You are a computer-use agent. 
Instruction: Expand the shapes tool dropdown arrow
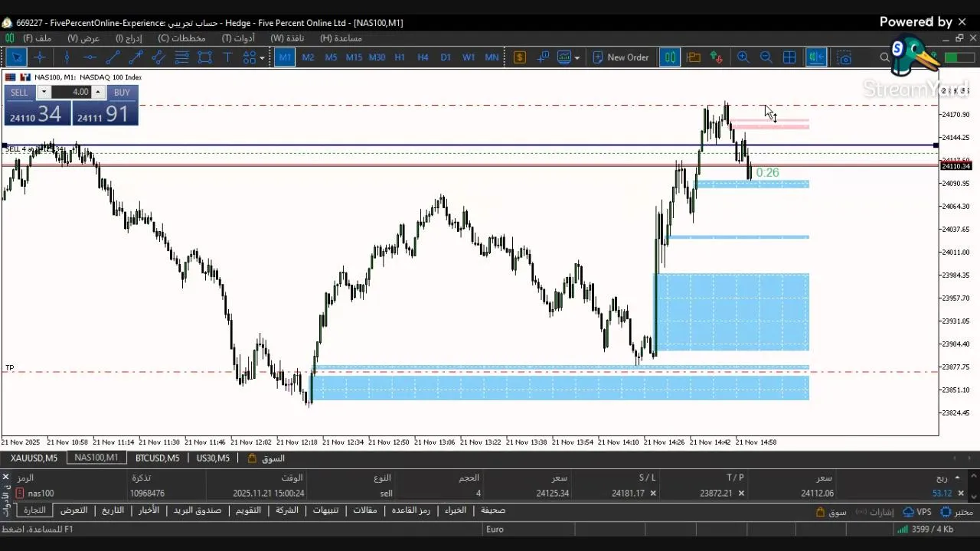tap(262, 58)
